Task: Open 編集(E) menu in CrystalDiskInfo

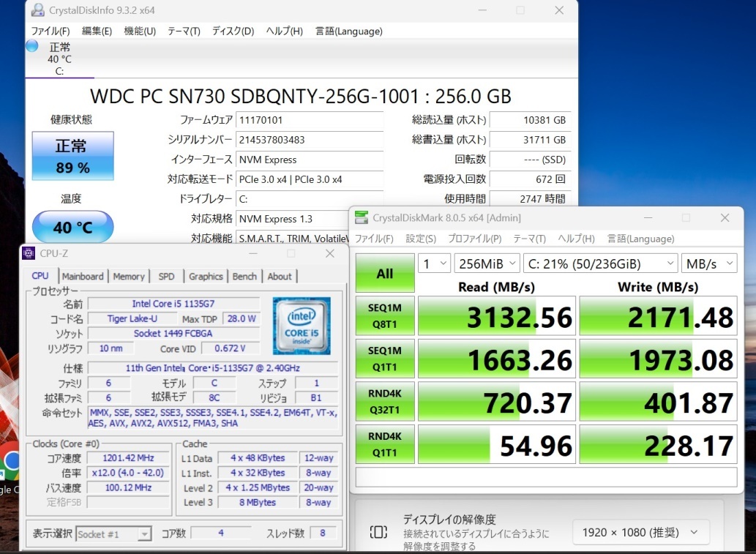Action: 97,31
